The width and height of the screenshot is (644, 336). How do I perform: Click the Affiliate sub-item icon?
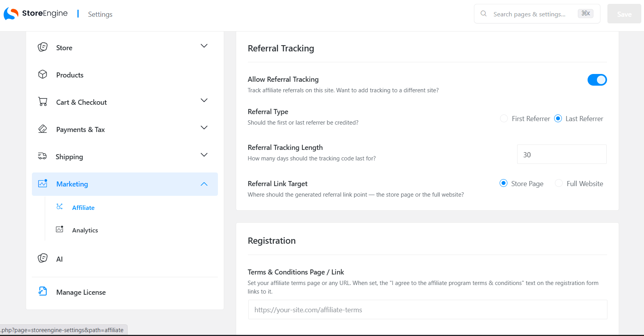click(x=60, y=207)
